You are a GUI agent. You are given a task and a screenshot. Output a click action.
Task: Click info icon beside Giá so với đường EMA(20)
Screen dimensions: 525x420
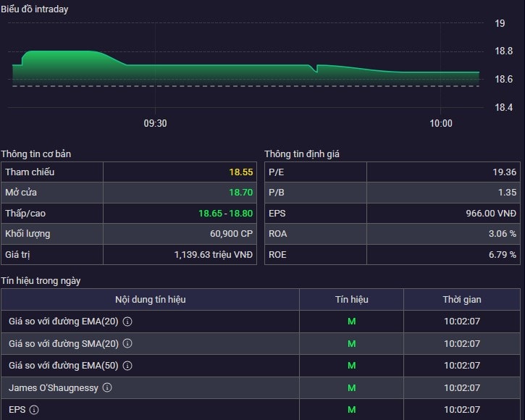(x=127, y=322)
